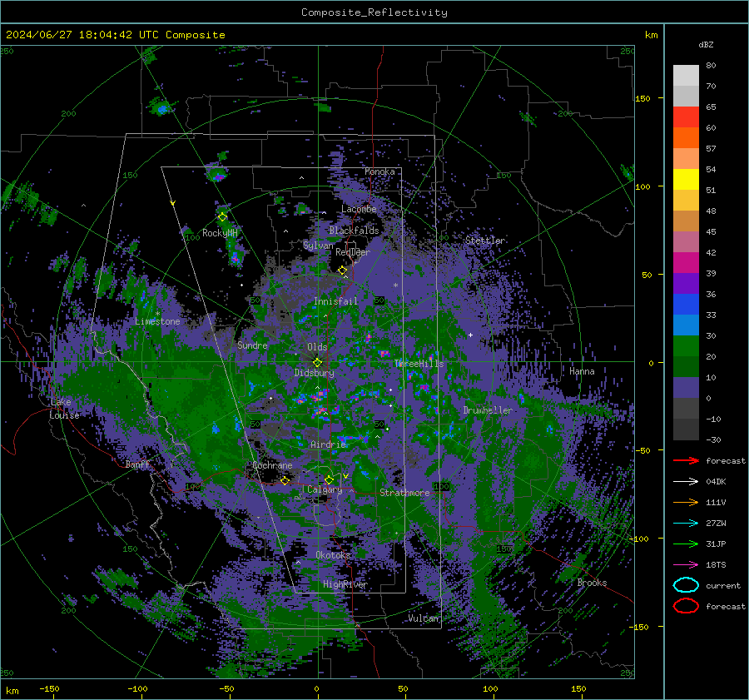
Task: Click the Innisfail city label
Action: [335, 301]
